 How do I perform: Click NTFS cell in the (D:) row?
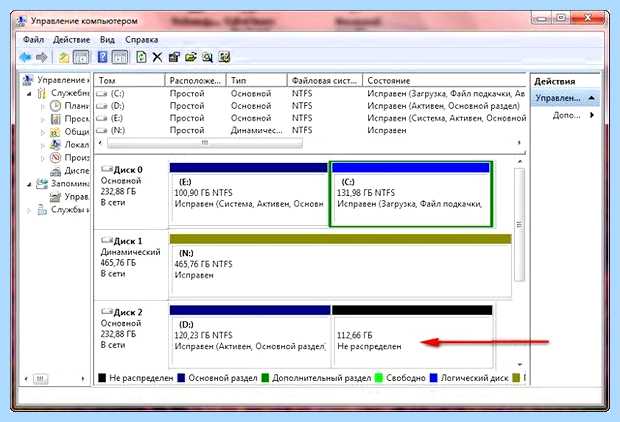pyautogui.click(x=302, y=106)
